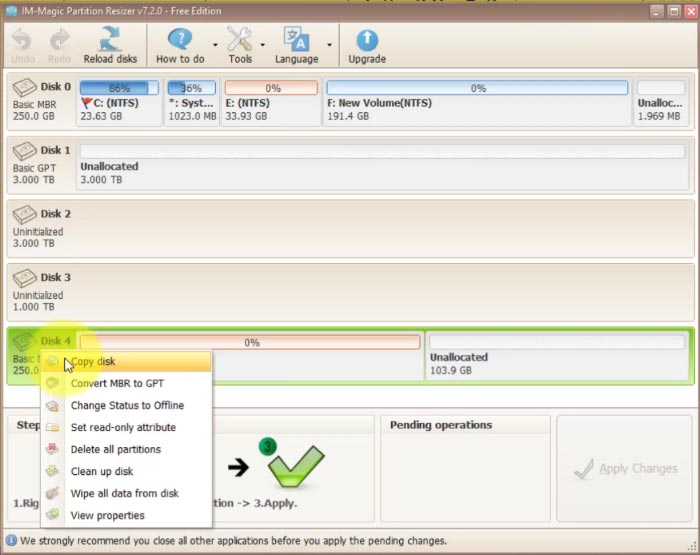Choose Convert MBR to GPT
Viewport: 700px width, 555px height.
pos(126,383)
